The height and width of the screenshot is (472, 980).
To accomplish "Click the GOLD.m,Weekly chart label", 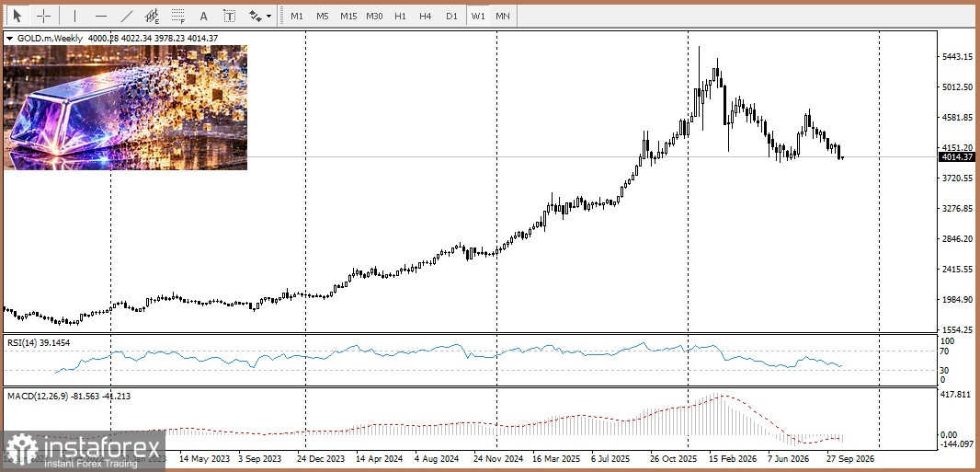I will click(x=50, y=38).
